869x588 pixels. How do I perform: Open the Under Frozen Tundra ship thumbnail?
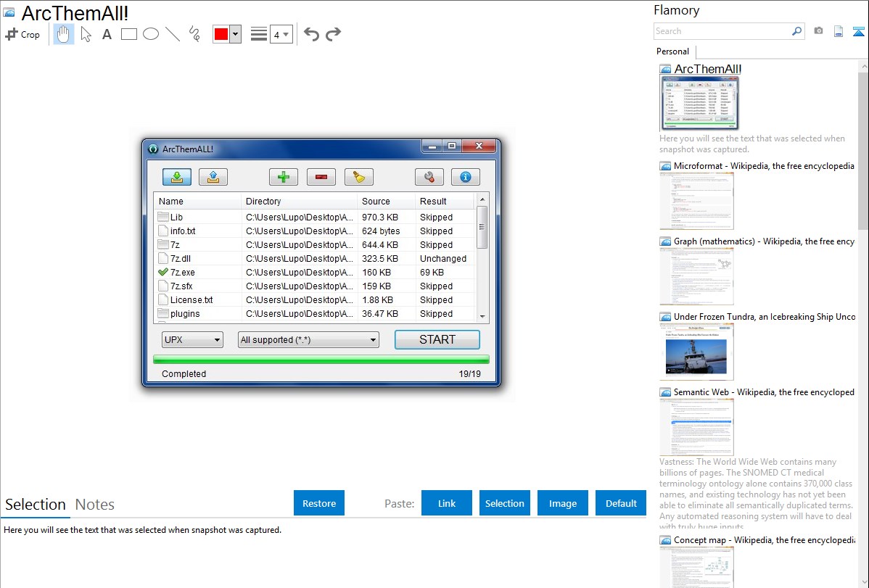point(696,352)
